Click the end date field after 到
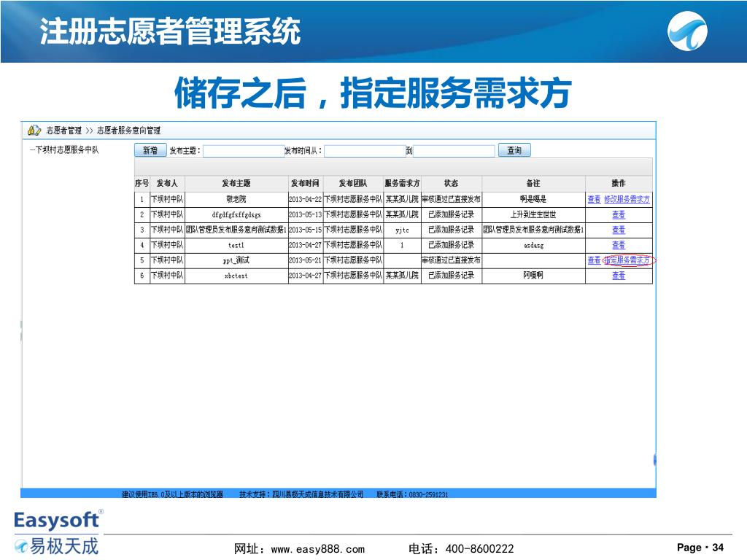747x560 pixels. click(x=454, y=151)
